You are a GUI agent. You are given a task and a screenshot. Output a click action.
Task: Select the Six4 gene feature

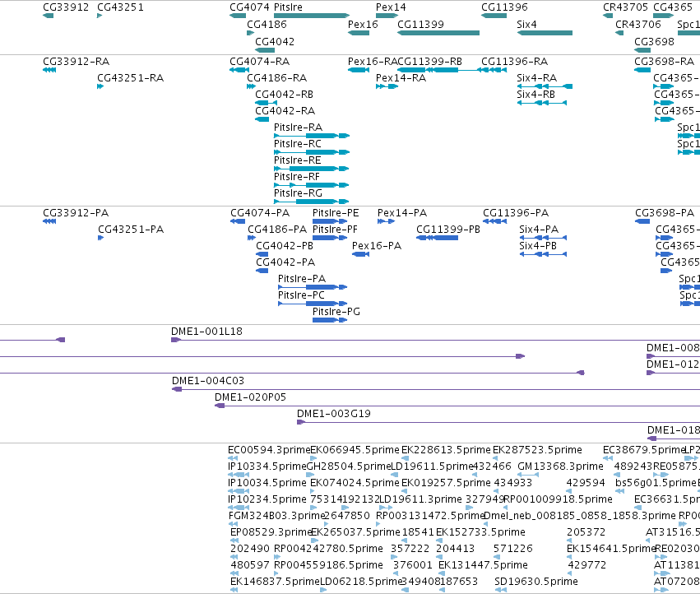click(545, 33)
